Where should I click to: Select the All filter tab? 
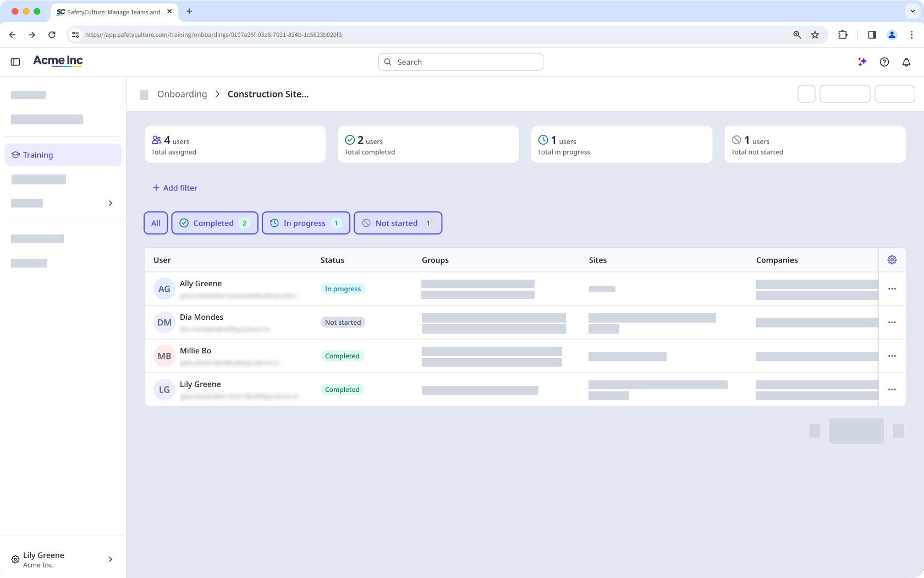[x=156, y=223]
